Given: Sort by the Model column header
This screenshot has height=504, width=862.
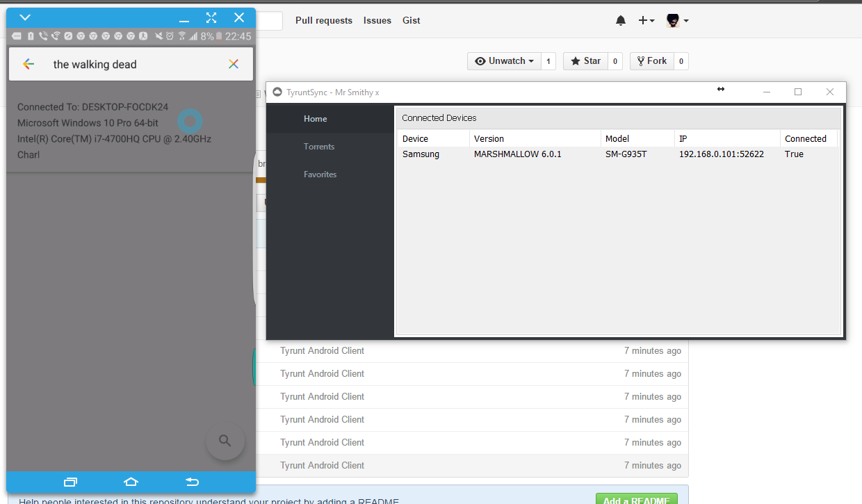Looking at the screenshot, I should [x=637, y=138].
